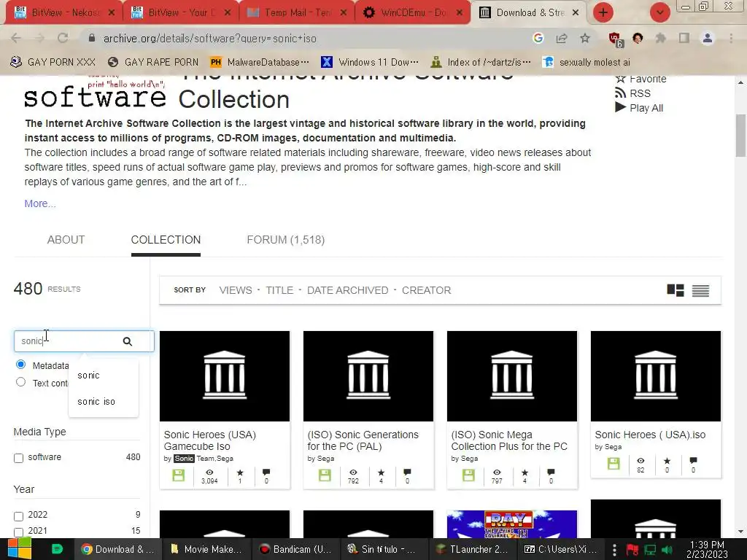
Task: Switch to tile grid view icon
Action: point(675,290)
